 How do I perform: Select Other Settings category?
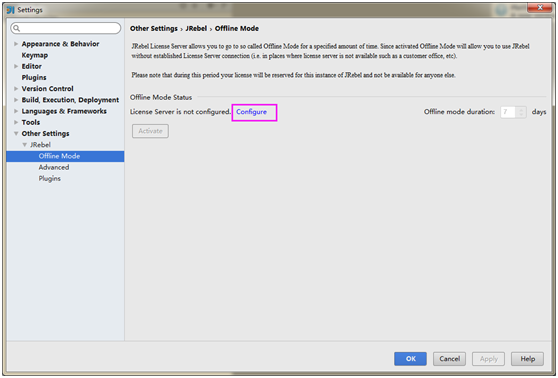[x=45, y=133]
